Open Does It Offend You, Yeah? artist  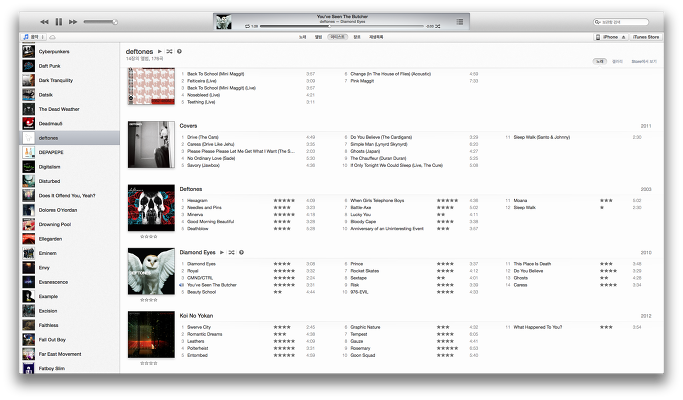tap(71, 195)
